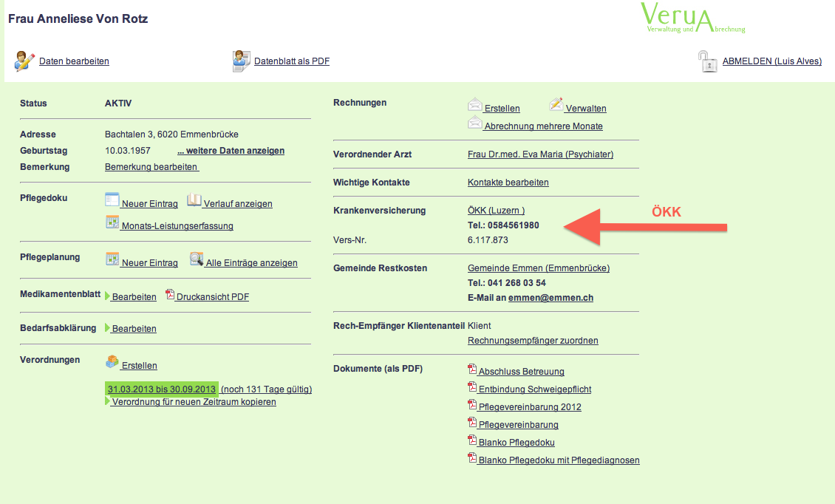Click PDF icon next to Abschluss Betreuung
This screenshot has height=504, width=835.
click(472, 369)
